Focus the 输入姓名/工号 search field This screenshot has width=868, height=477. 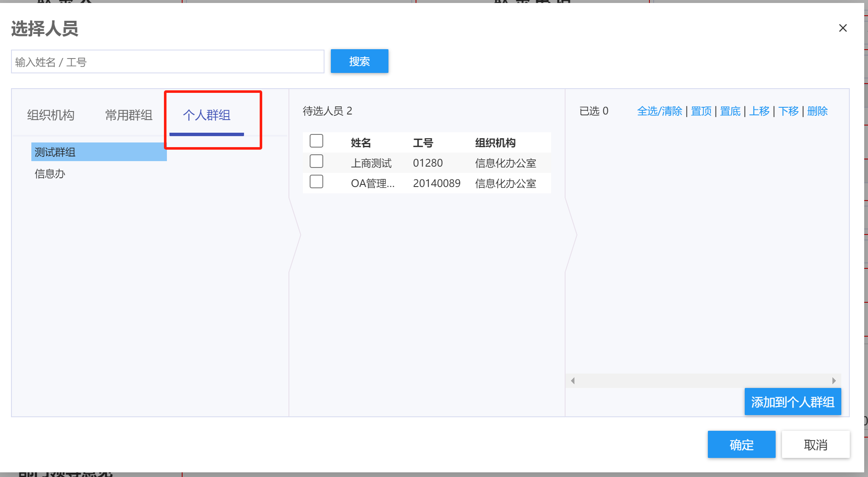pyautogui.click(x=167, y=62)
